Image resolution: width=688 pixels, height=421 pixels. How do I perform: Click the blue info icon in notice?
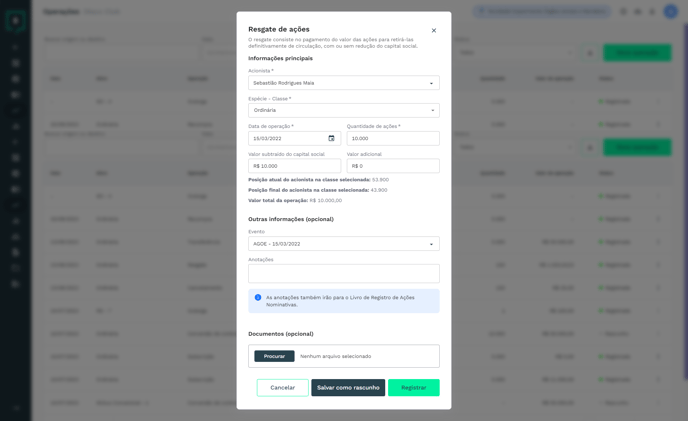pos(258,297)
